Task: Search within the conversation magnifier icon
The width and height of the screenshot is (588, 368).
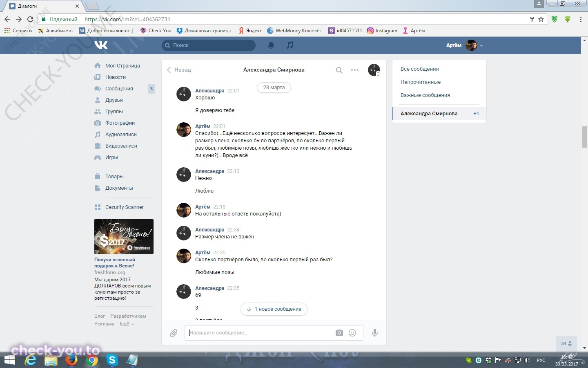Action: tap(339, 70)
